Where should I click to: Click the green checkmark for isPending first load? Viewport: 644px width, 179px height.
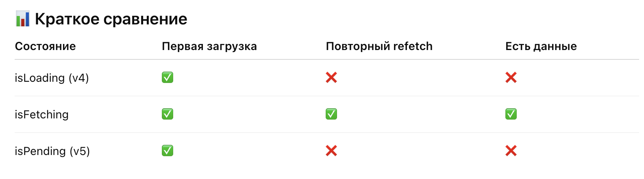point(168,151)
